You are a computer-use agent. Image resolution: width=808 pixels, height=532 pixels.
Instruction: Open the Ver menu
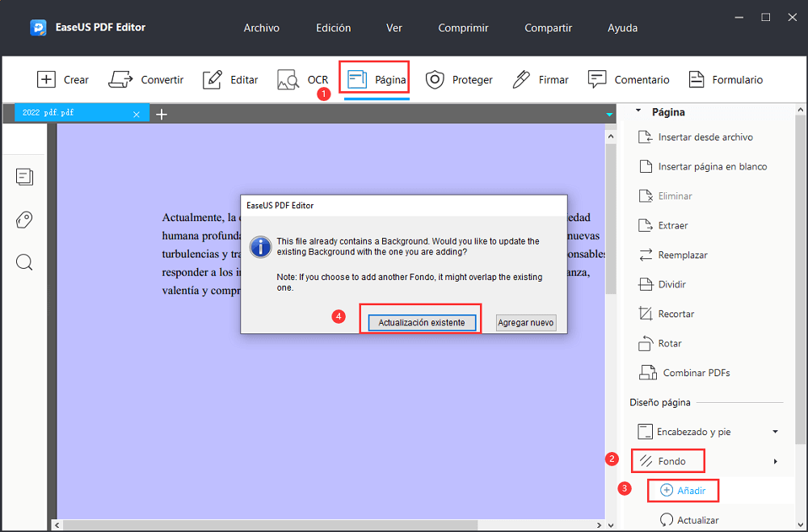click(394, 27)
